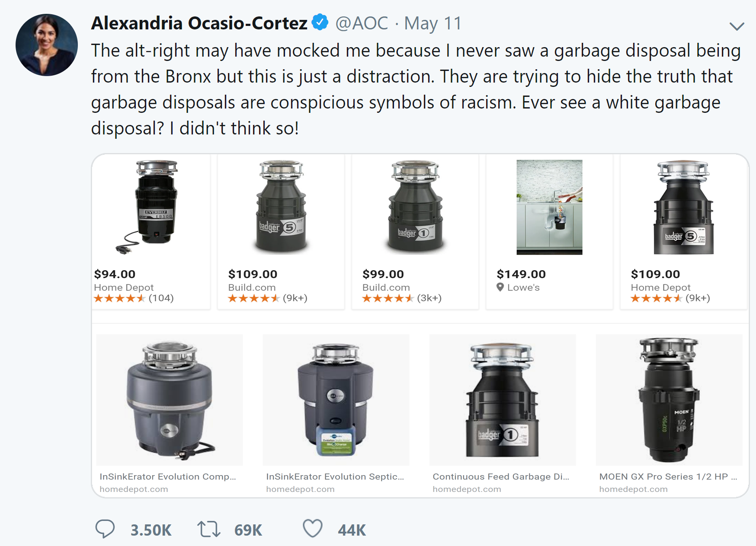Click the blue verified badge
This screenshot has height=546, width=756.
[x=320, y=22]
